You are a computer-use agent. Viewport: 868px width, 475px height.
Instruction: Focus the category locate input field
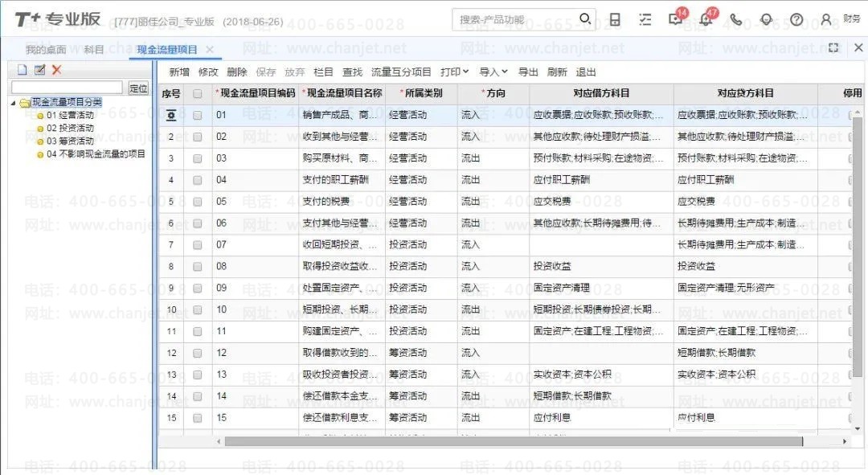click(67, 88)
